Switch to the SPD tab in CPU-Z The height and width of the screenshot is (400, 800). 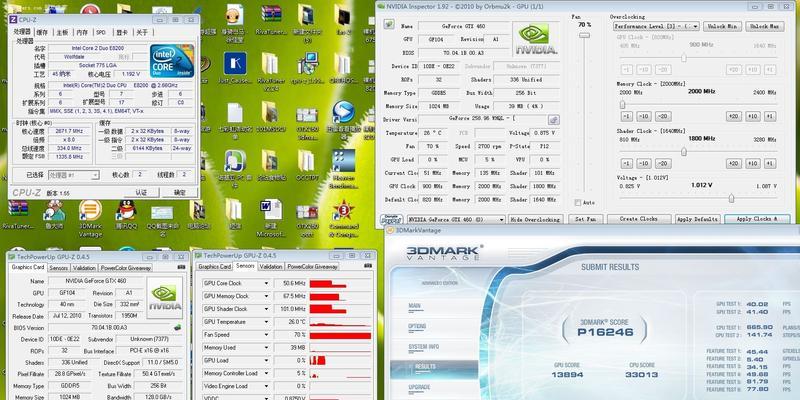tap(101, 32)
